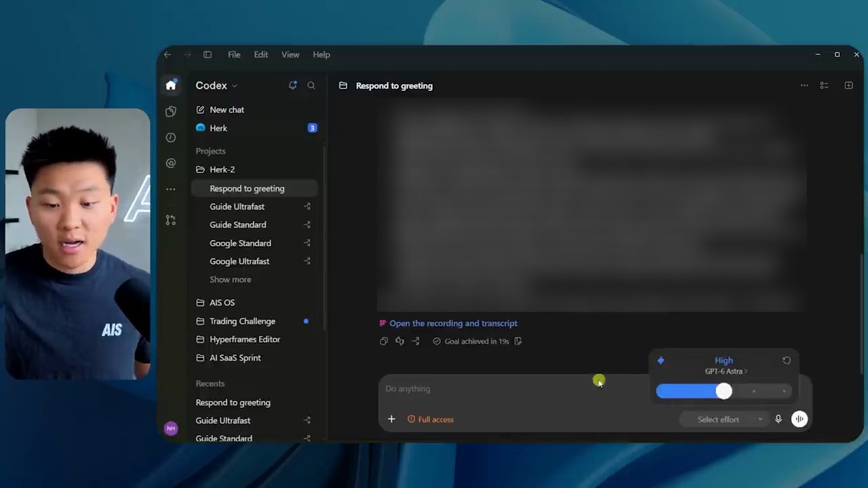The width and height of the screenshot is (868, 488).
Task: Click the microphone dictation icon
Action: coord(778,419)
